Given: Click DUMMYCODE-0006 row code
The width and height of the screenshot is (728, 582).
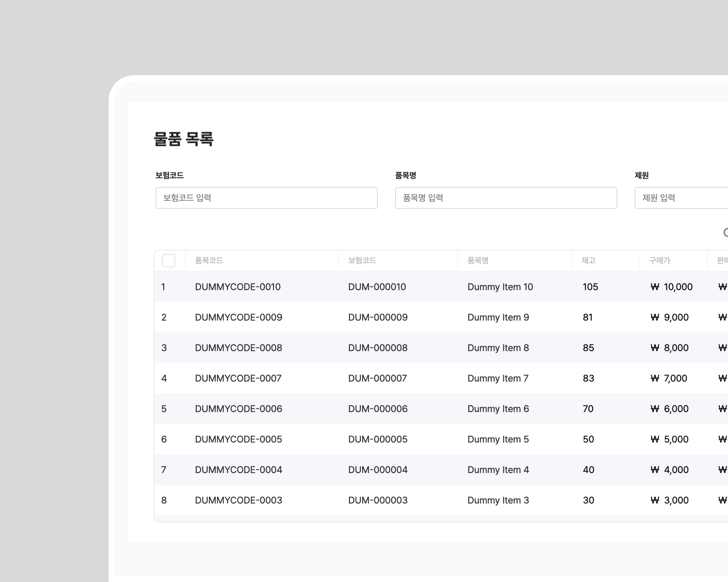Looking at the screenshot, I should coord(238,409).
